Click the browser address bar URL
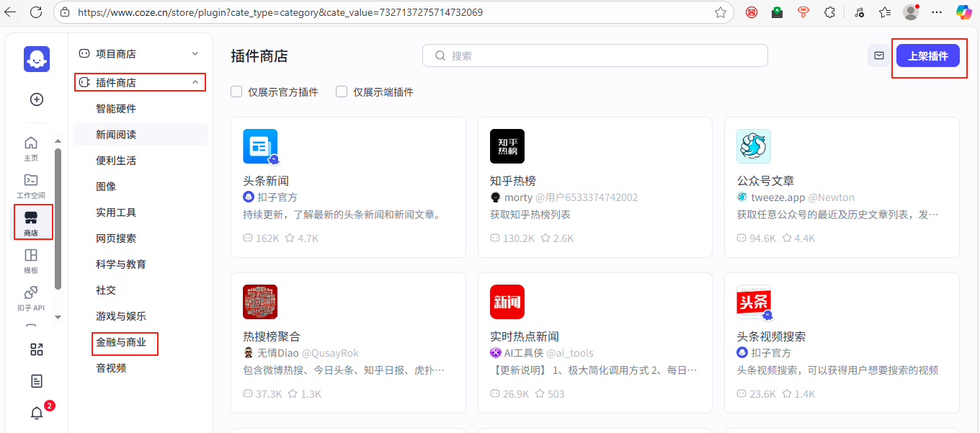The width and height of the screenshot is (980, 433). click(280, 12)
